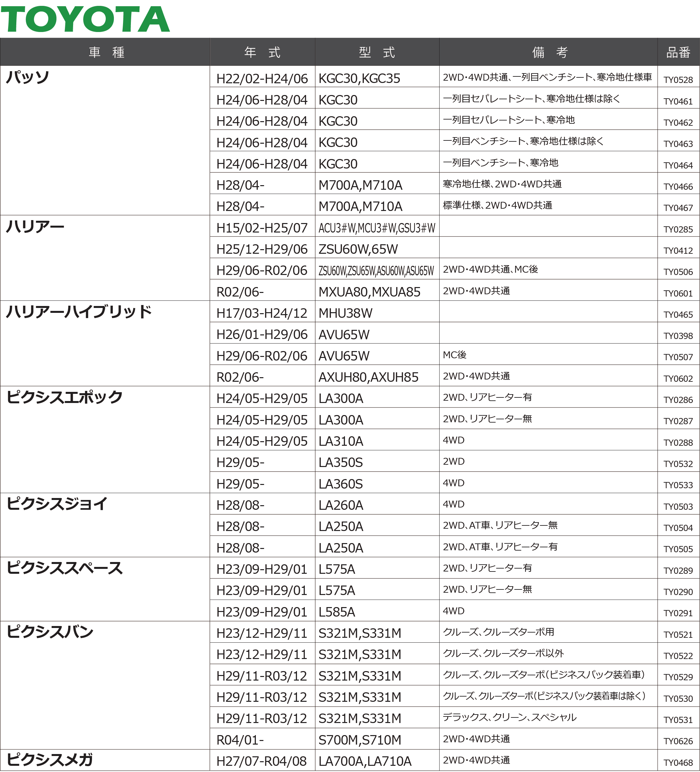Screen dimensions: 700x772
Task: Click model code AXUH80,AXUH85
Action: (368, 377)
